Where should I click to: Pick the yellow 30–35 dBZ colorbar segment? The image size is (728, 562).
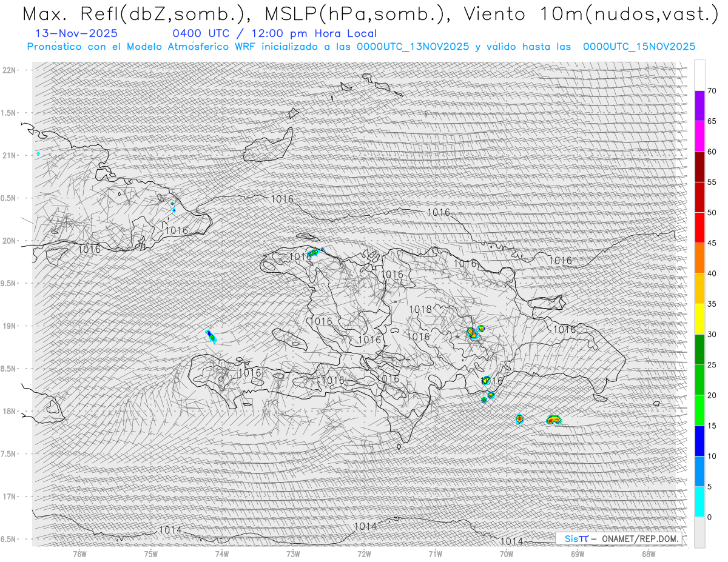[x=699, y=319]
